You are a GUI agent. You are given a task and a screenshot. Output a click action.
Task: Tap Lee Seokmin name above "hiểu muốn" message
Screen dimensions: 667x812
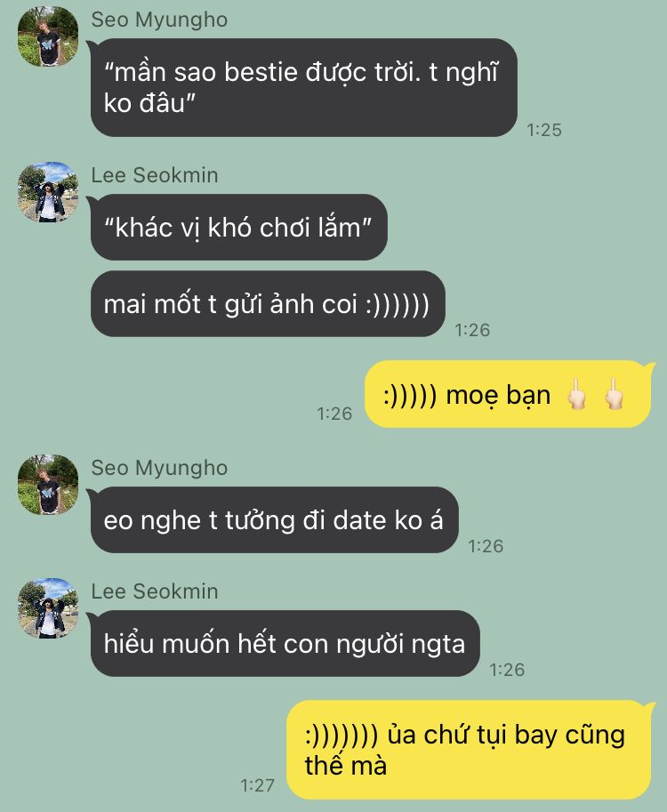pyautogui.click(x=155, y=591)
